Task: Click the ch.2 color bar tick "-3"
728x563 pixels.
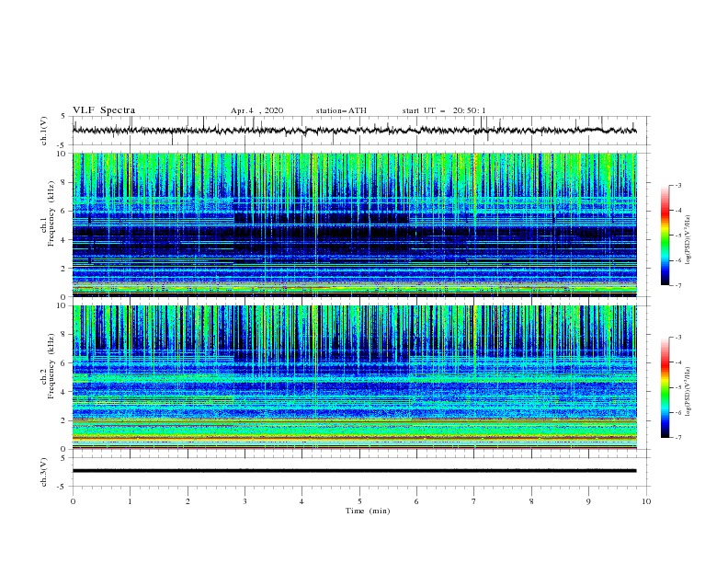Action: tap(677, 338)
